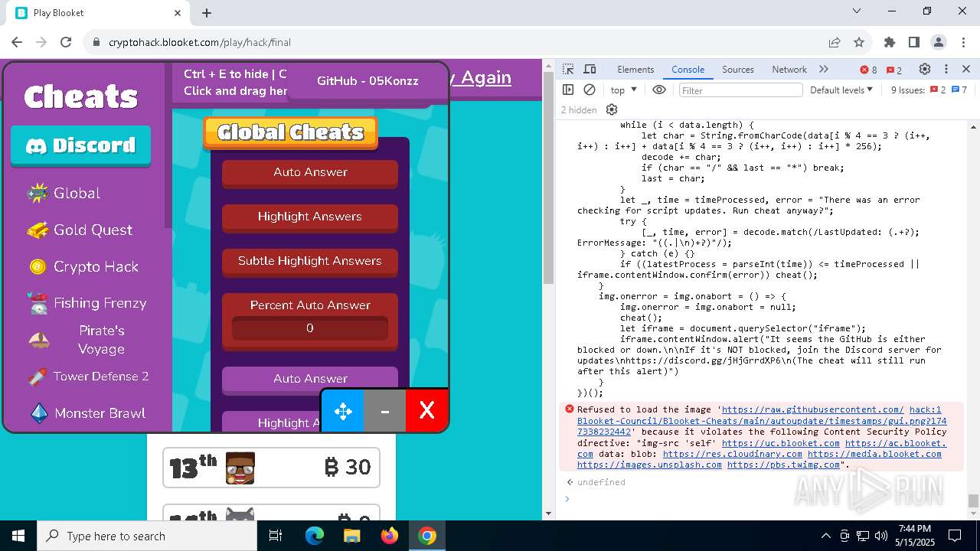Toggle the device toolbar icon
The image size is (980, 551).
pos(590,69)
